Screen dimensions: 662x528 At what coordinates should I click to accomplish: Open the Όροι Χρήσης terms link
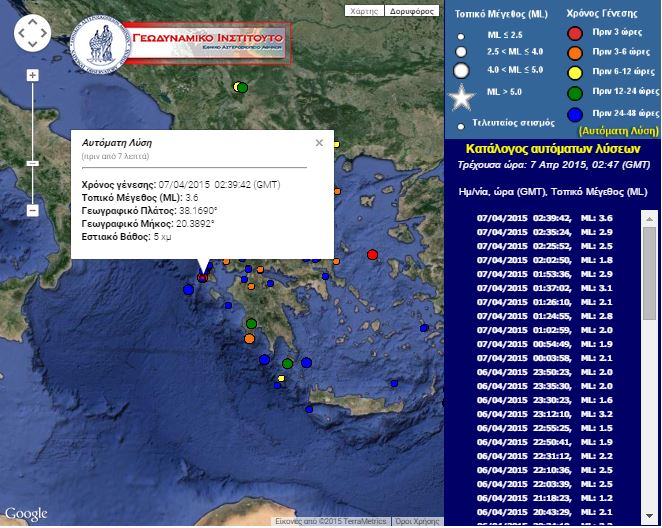click(x=418, y=522)
